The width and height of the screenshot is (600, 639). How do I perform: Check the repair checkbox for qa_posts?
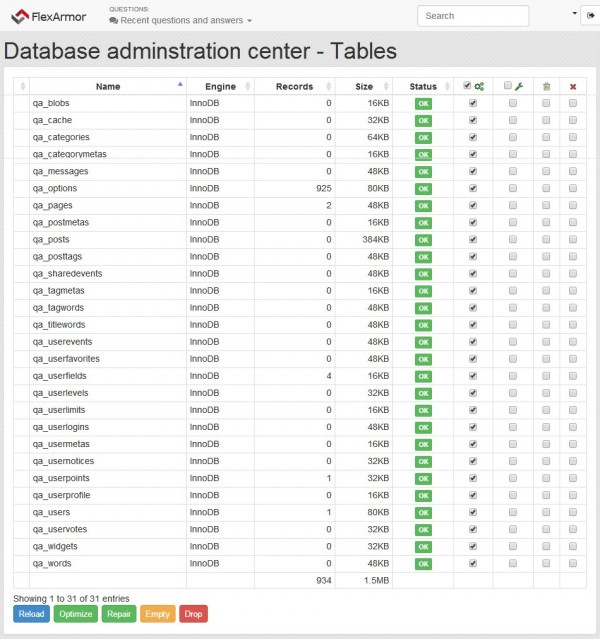pyautogui.click(x=513, y=239)
